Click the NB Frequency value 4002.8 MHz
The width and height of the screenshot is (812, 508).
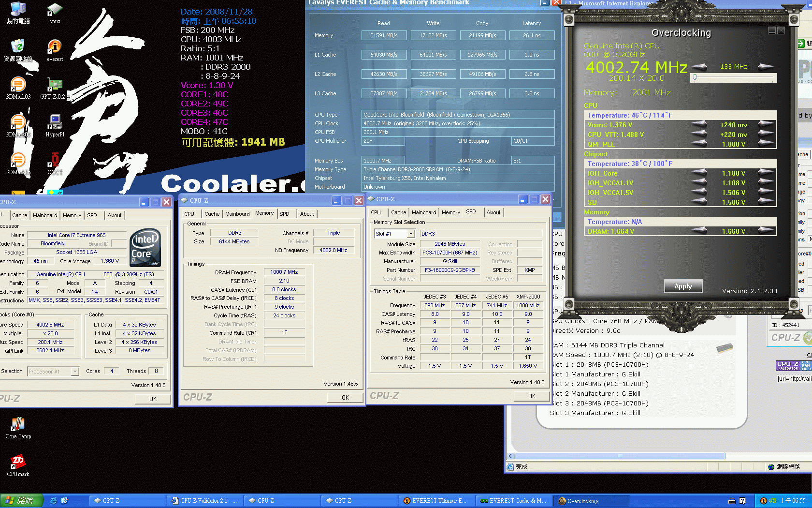tap(333, 250)
